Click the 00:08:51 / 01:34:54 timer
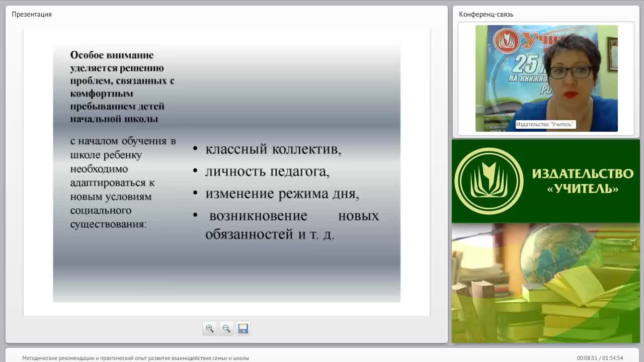This screenshot has height=362, width=644. 600,358
